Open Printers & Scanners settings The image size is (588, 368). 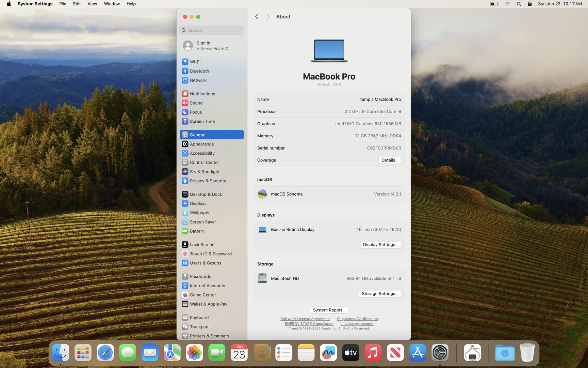click(x=212, y=336)
